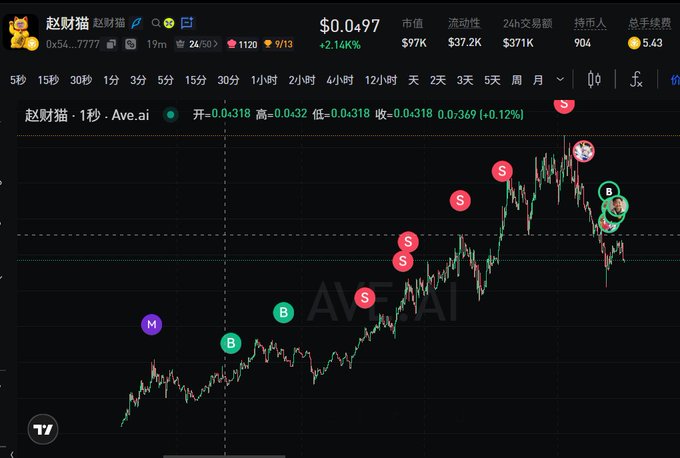Select the 30分 interval
680x458 pixels.
tap(228, 80)
